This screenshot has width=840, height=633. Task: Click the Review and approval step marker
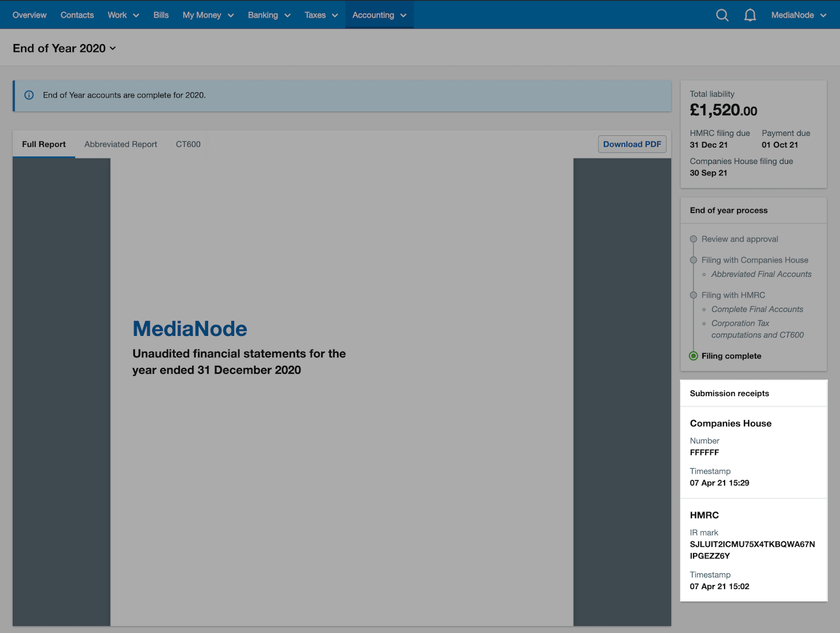pyautogui.click(x=694, y=239)
